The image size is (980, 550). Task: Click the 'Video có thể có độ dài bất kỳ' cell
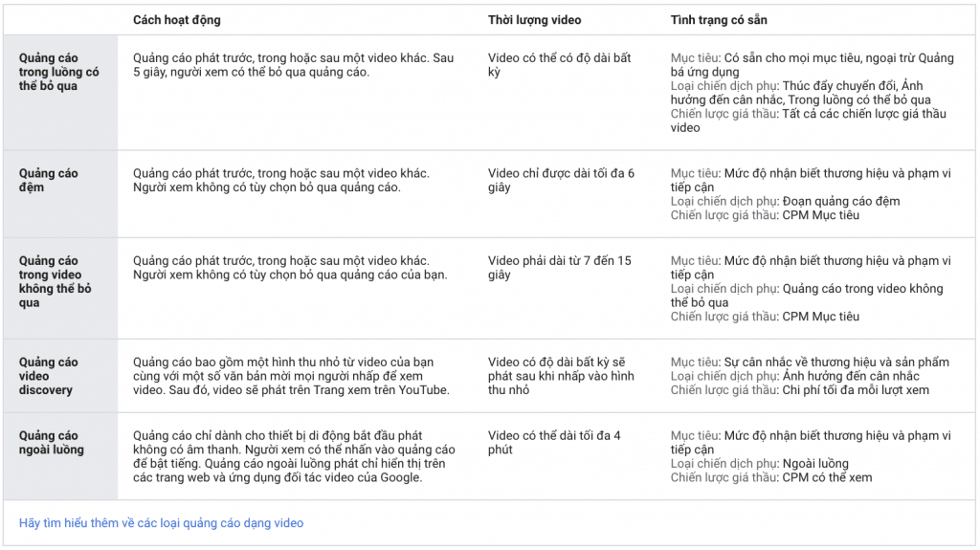pos(559,65)
